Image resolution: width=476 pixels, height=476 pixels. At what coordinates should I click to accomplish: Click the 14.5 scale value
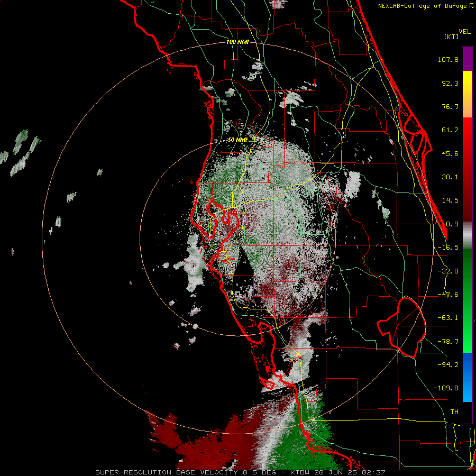click(450, 200)
